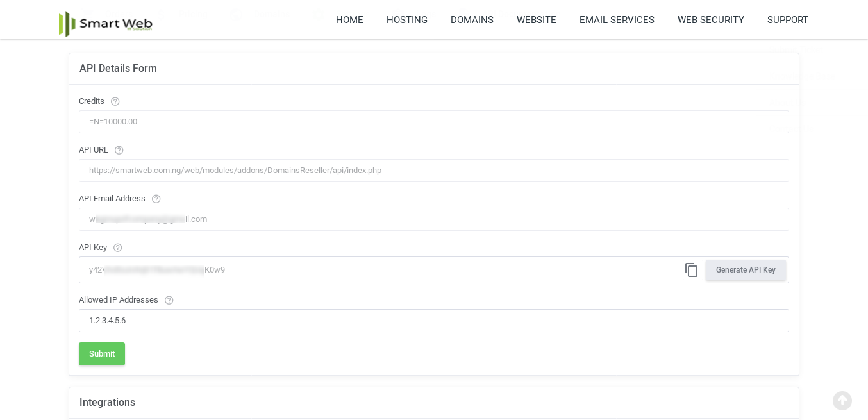
Task: Open the DOMAINS menu
Action: 472,20
